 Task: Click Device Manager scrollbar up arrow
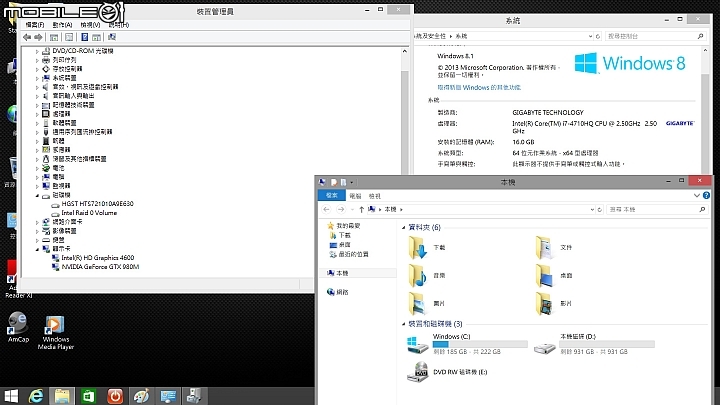click(x=405, y=51)
